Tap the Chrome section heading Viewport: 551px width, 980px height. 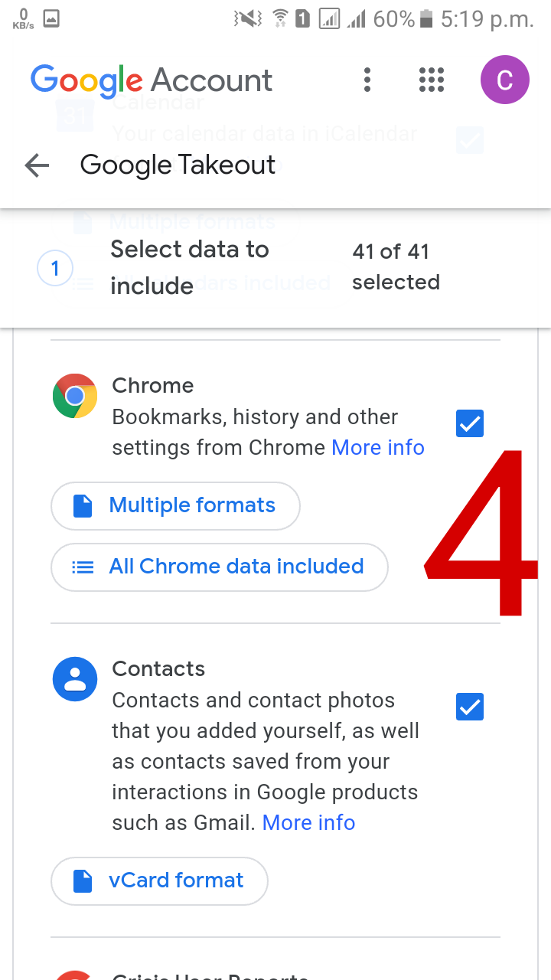[153, 385]
